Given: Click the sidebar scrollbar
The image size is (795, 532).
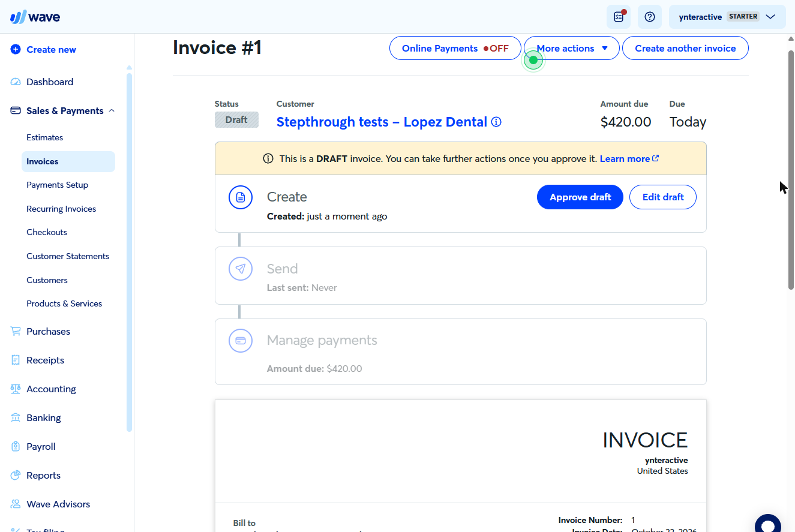Looking at the screenshot, I should pos(130,252).
